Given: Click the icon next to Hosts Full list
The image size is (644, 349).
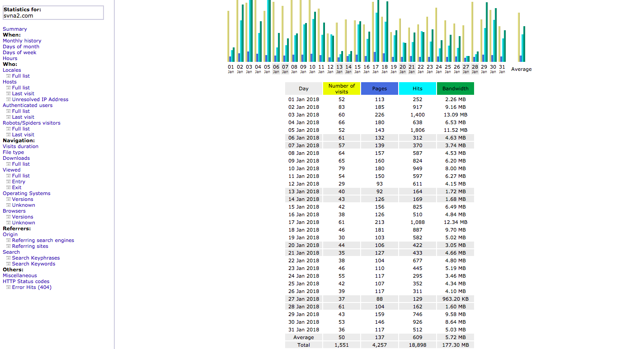Looking at the screenshot, I should tap(8, 88).
